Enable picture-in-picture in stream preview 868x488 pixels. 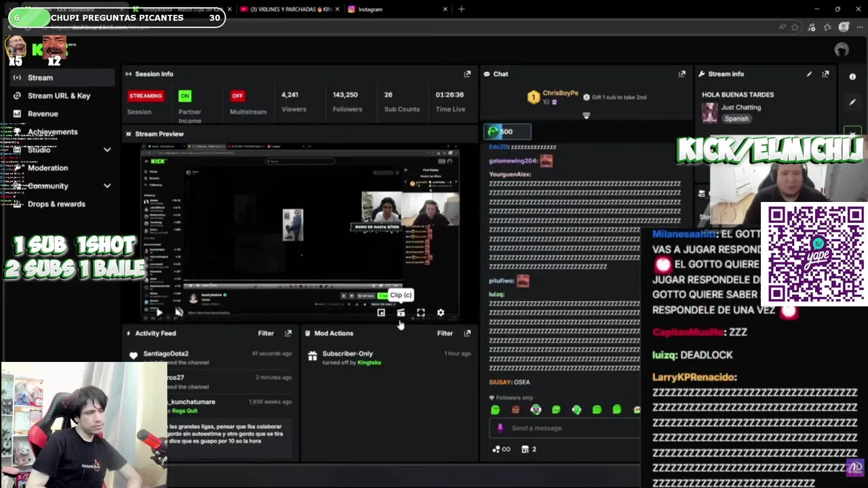pos(381,312)
